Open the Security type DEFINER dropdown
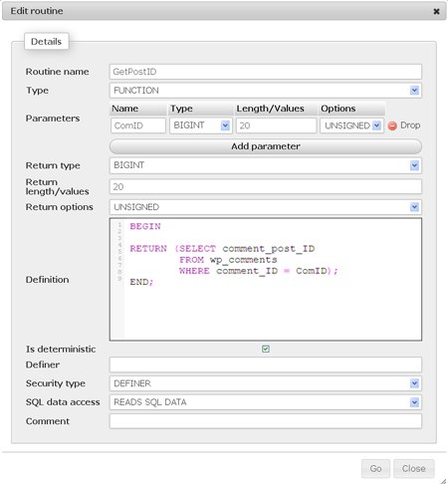 pos(266,383)
